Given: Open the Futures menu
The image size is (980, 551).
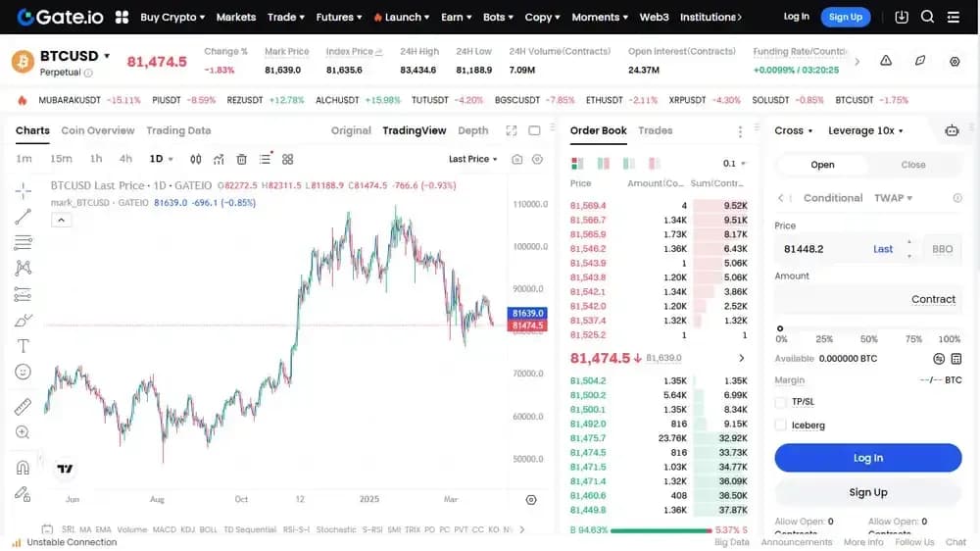Looking at the screenshot, I should tap(339, 17).
